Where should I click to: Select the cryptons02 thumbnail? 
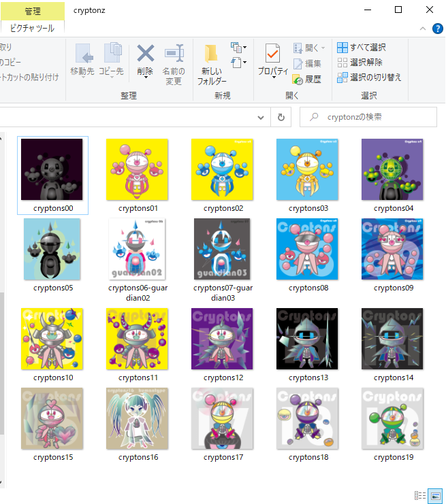pyautogui.click(x=222, y=169)
